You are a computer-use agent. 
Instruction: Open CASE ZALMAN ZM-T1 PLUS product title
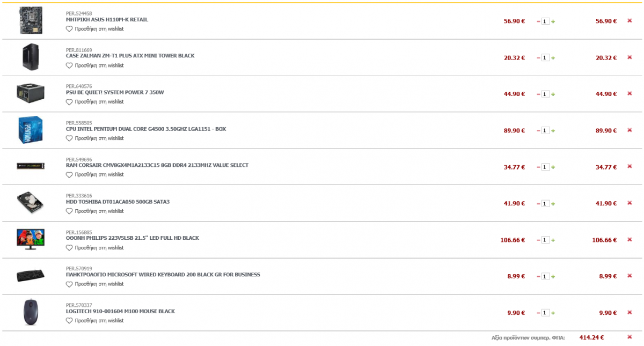click(x=130, y=56)
